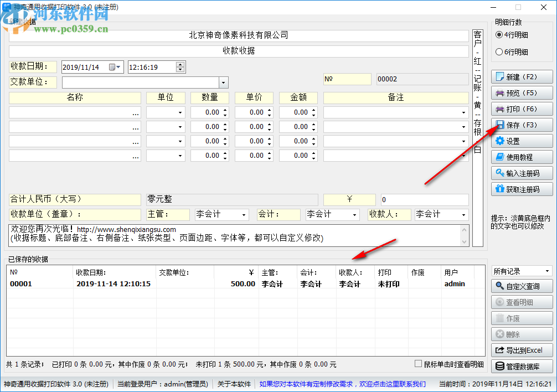Run a 自定义查询 custom query

coord(522,286)
